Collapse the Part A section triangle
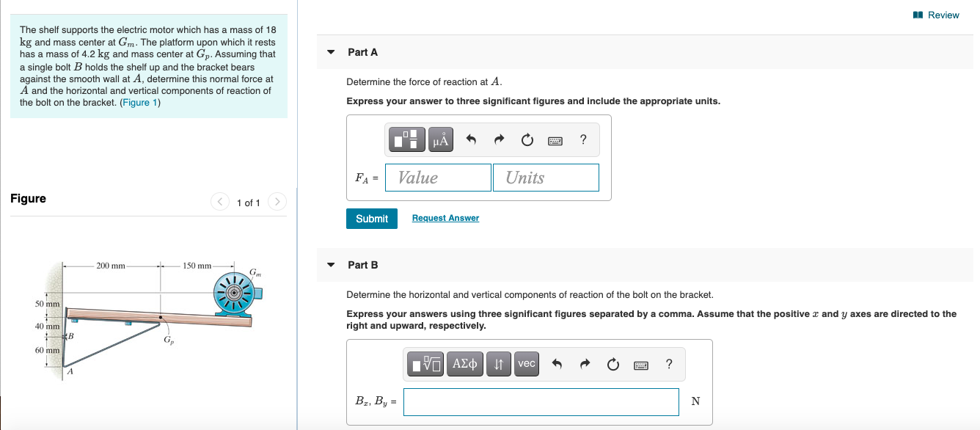Screen dimensions: 980x430 (331, 52)
